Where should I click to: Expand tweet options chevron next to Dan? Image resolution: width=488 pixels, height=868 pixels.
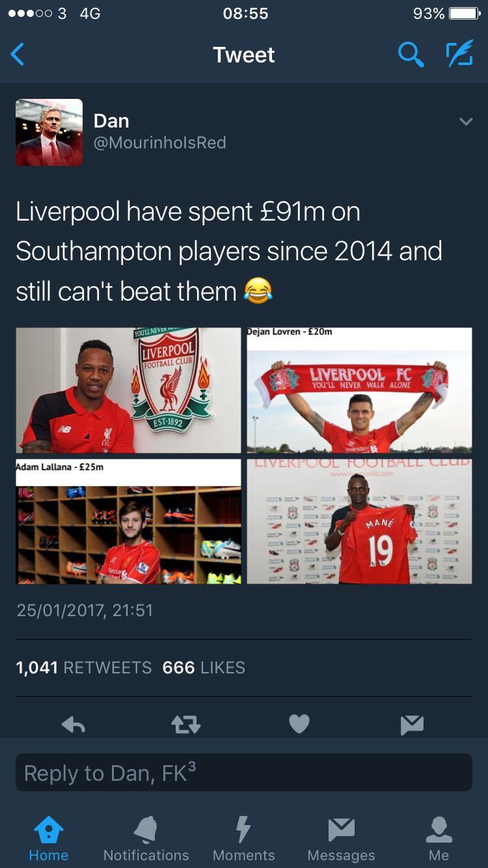466,122
